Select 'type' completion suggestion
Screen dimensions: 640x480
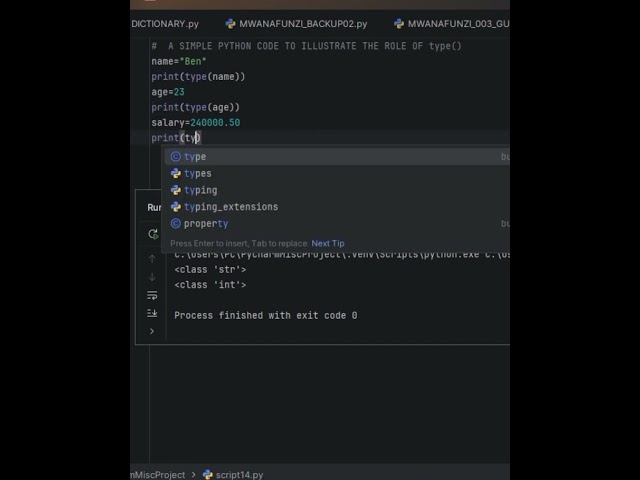tap(337, 157)
